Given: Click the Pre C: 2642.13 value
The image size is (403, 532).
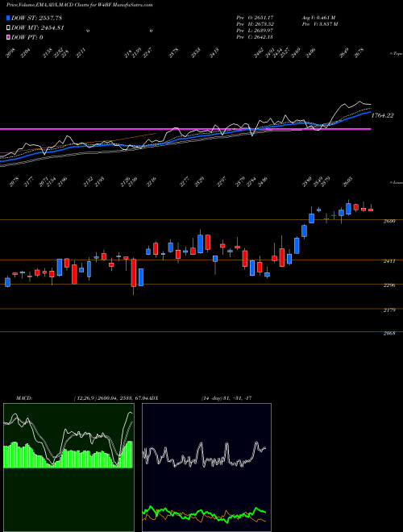Looking at the screenshot, I should pos(255,37).
